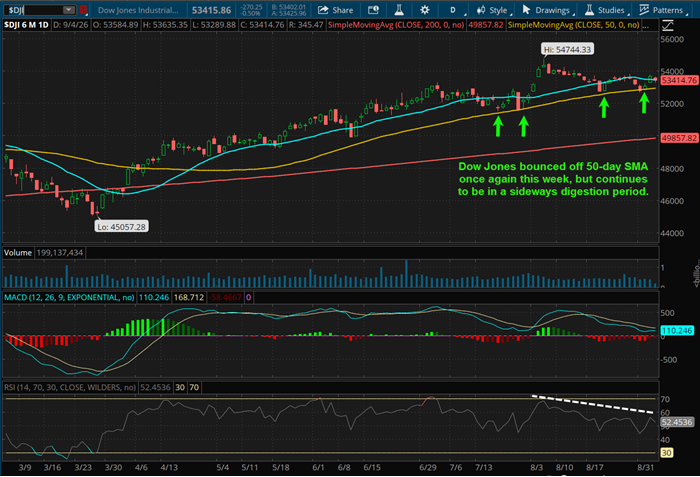700x477 pixels.
Task: Click the 56000 price axis label
Action: point(672,39)
